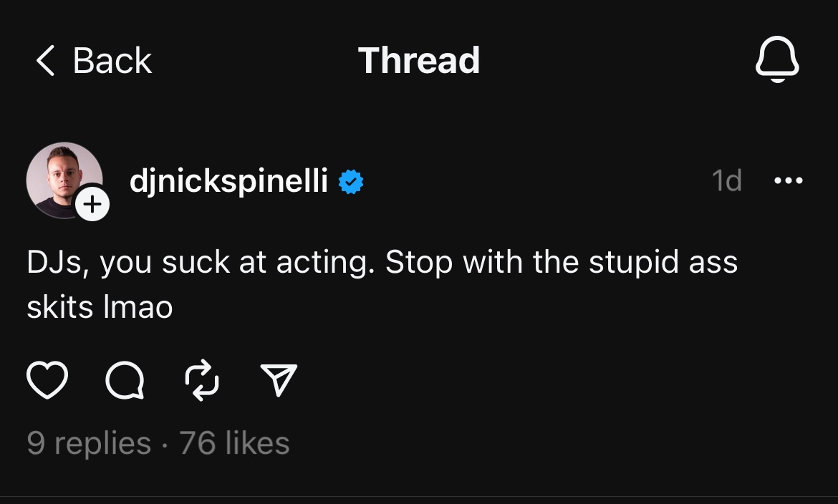This screenshot has height=504, width=838.
Task: Repost the thread with the arrows icon
Action: point(202,380)
